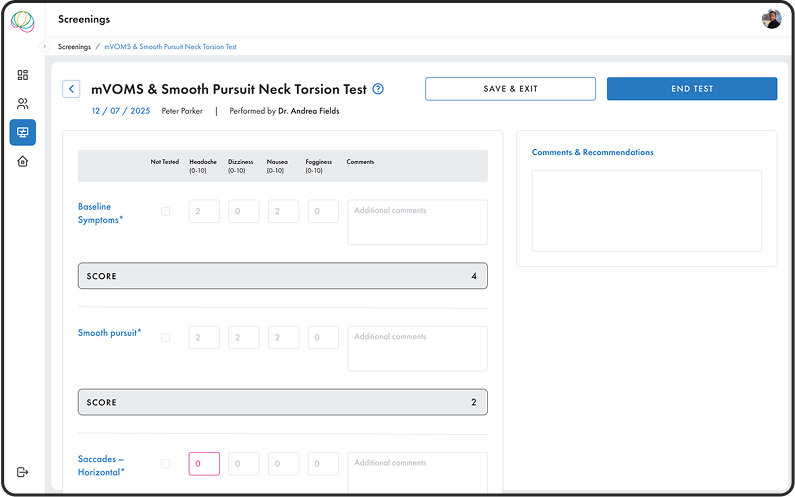Click mVOMS & Smooth Pursuit breadcrumb link
This screenshot has height=497, width=795.
170,47
